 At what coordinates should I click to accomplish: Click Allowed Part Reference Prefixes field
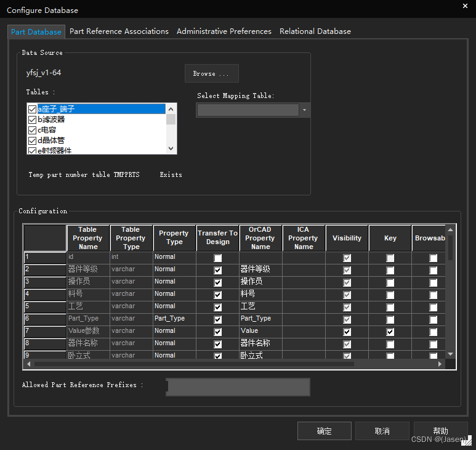(x=238, y=387)
